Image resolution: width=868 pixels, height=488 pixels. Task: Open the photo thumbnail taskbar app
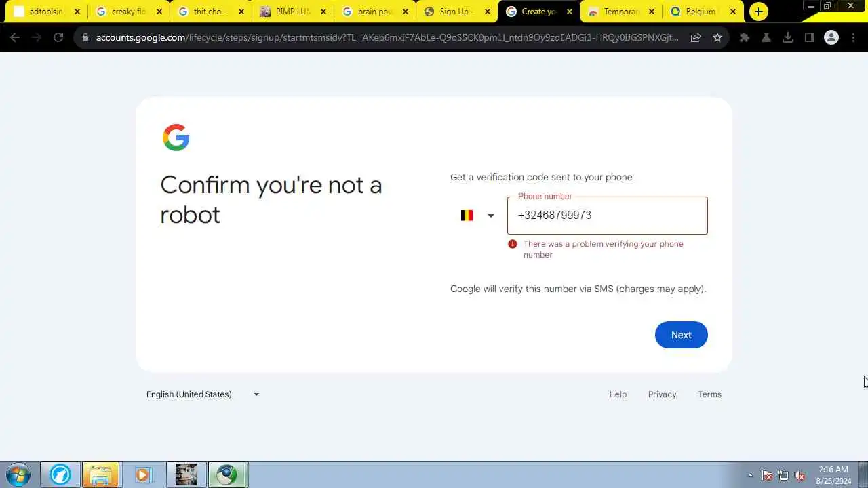[186, 474]
